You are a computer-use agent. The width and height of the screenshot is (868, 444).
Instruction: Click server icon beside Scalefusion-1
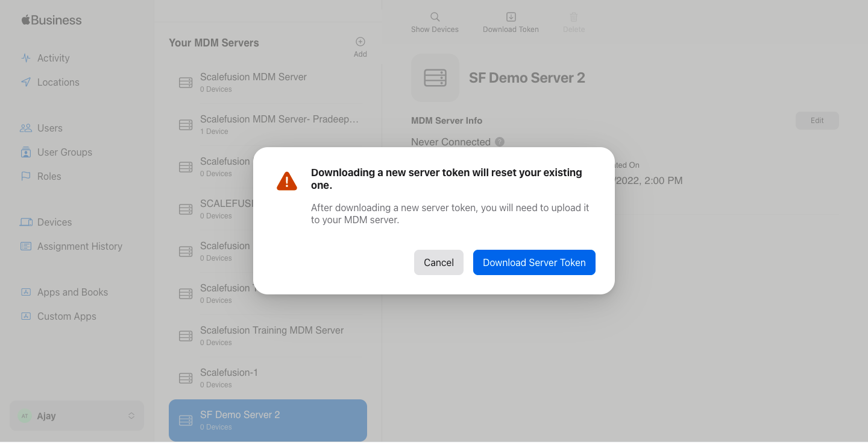tap(186, 378)
